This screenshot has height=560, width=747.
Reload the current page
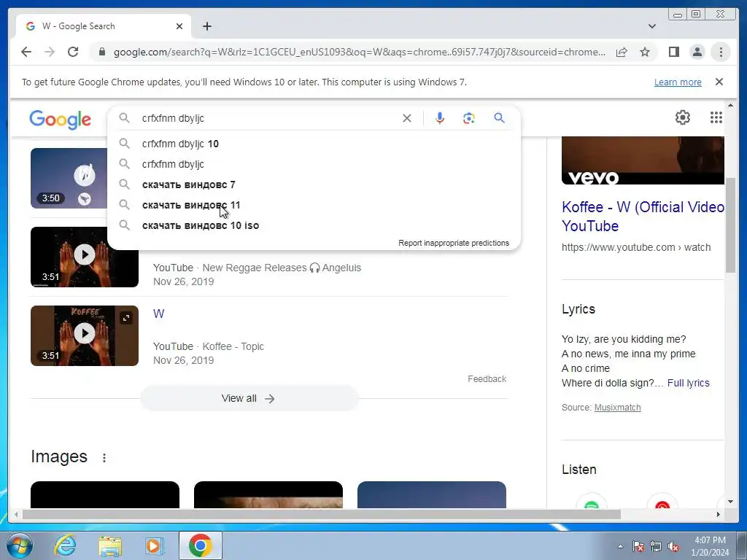pyautogui.click(x=73, y=52)
